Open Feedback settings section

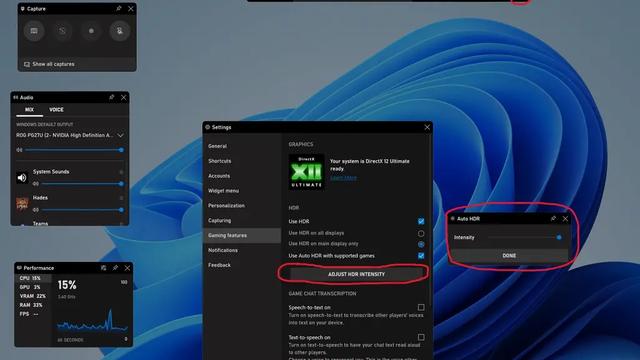(x=242, y=265)
